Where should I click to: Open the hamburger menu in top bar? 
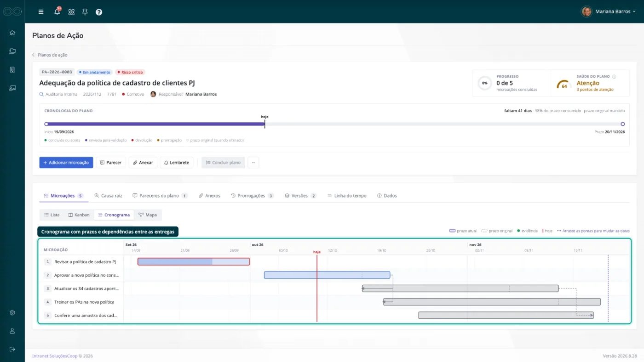click(x=41, y=12)
